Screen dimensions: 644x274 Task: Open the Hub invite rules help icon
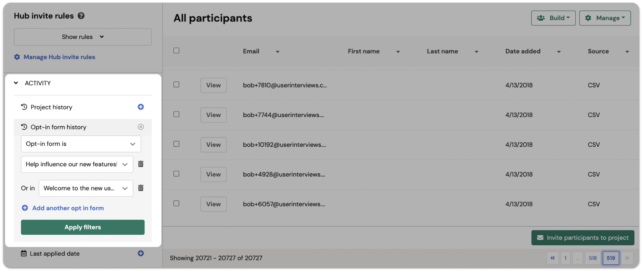click(x=81, y=16)
